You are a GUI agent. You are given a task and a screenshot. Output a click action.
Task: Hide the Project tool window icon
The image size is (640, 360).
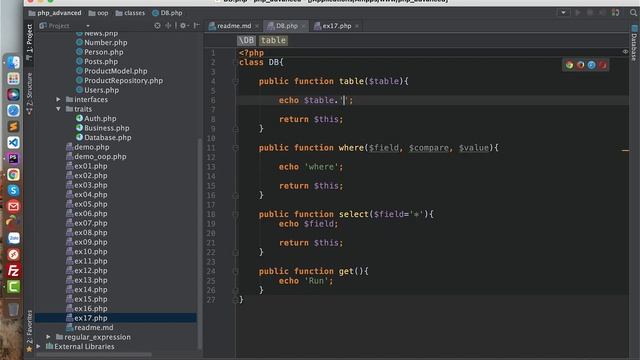pos(196,26)
